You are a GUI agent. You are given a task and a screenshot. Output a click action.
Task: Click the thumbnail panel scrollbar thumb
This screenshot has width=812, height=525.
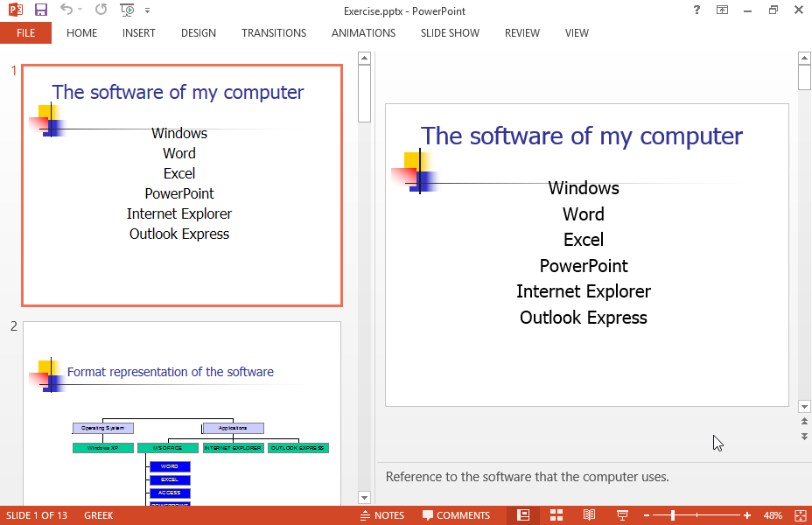pyautogui.click(x=365, y=94)
